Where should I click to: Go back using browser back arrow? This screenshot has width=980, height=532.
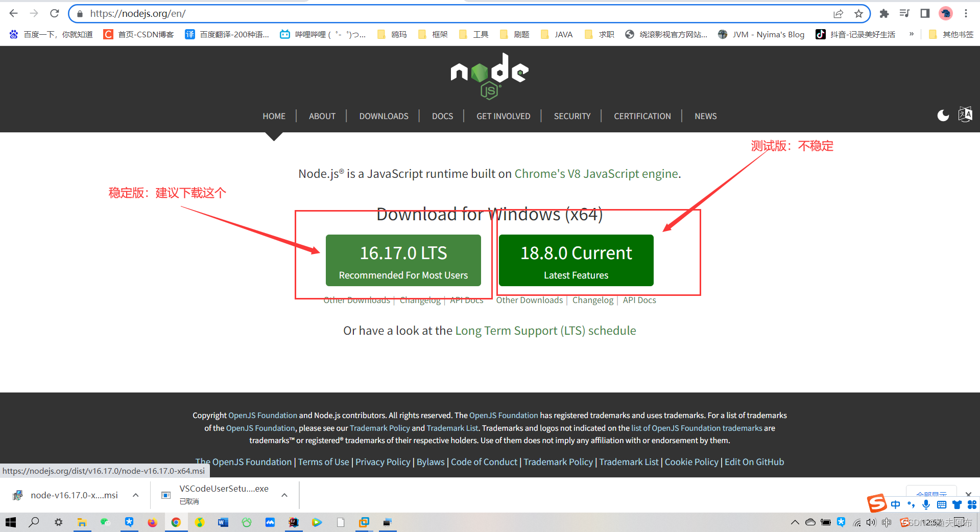pos(14,13)
